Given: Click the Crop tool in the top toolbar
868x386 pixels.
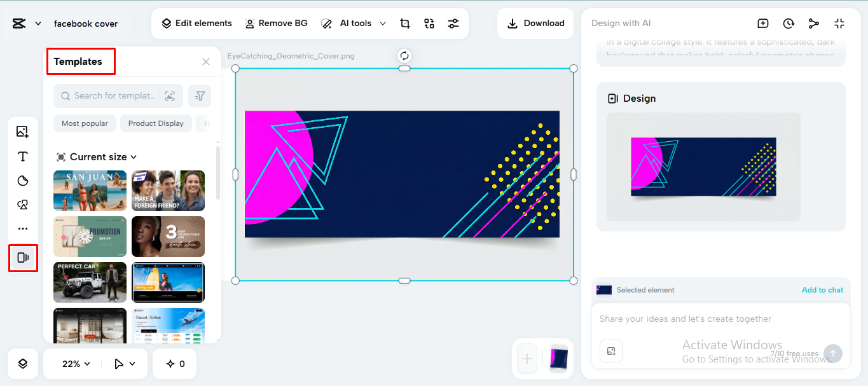Looking at the screenshot, I should point(404,23).
